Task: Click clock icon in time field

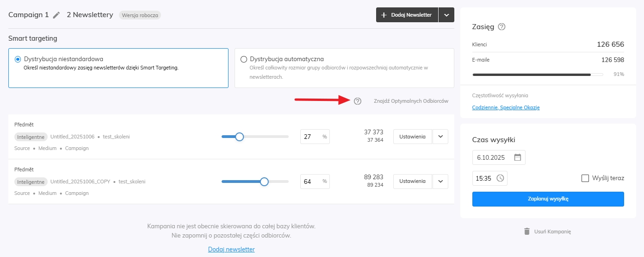Action: (x=500, y=178)
